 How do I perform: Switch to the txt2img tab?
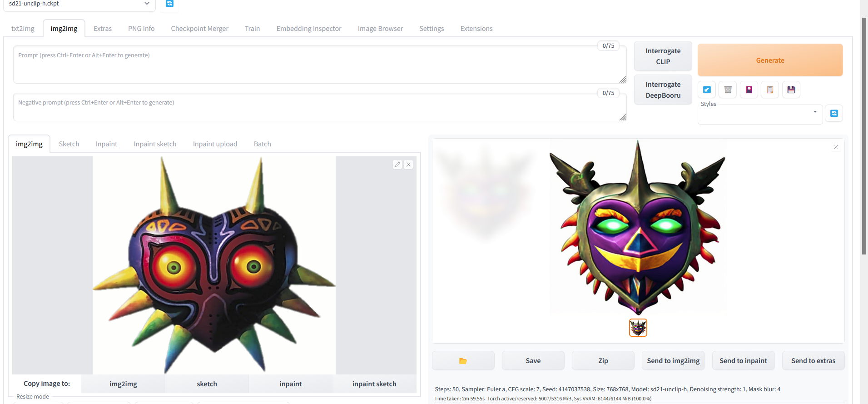23,28
